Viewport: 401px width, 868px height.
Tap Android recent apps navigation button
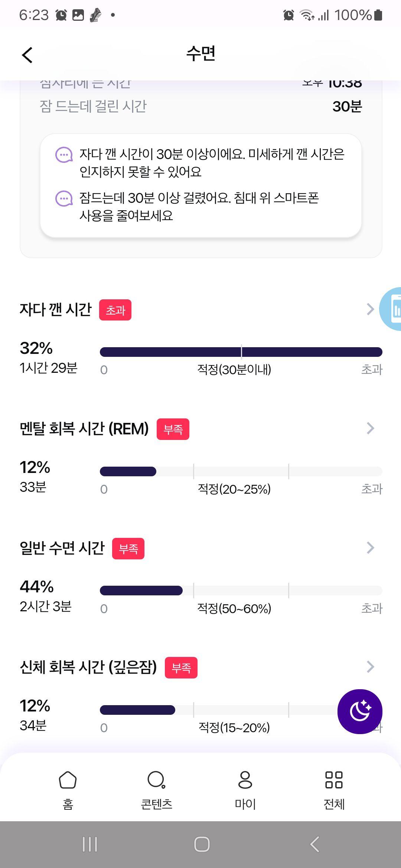pos(90,844)
